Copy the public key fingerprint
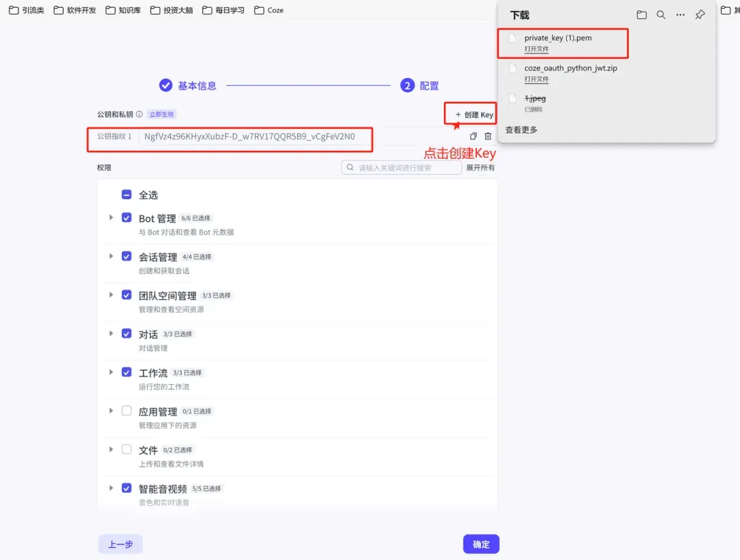This screenshot has width=740, height=560. coord(473,136)
